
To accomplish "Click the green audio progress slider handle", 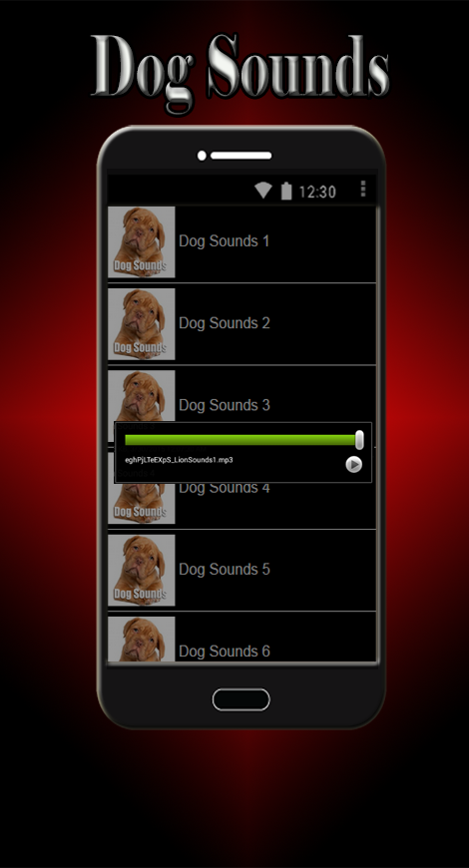I will [x=359, y=440].
